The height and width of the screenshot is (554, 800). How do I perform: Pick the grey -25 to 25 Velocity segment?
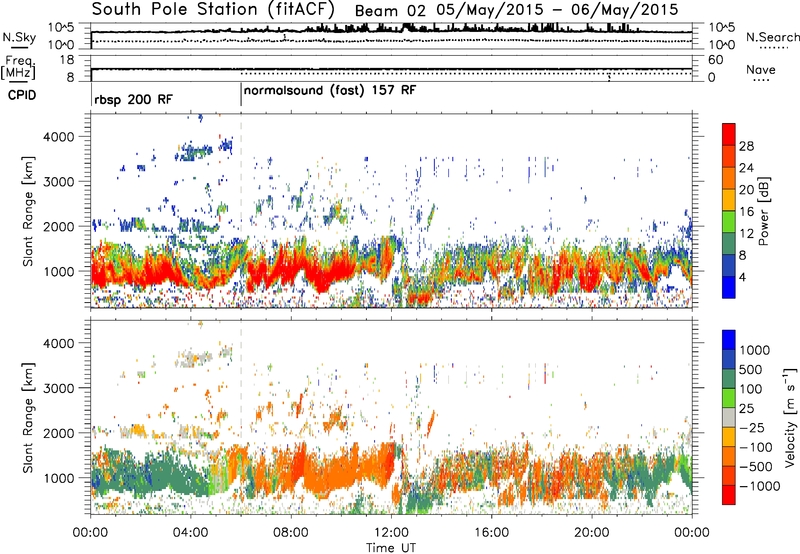(729, 417)
